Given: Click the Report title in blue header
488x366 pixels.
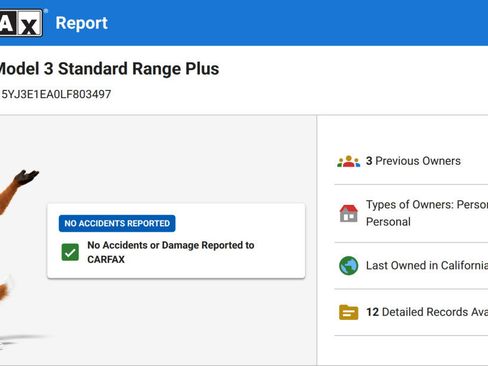Looking at the screenshot, I should pyautogui.click(x=82, y=23).
